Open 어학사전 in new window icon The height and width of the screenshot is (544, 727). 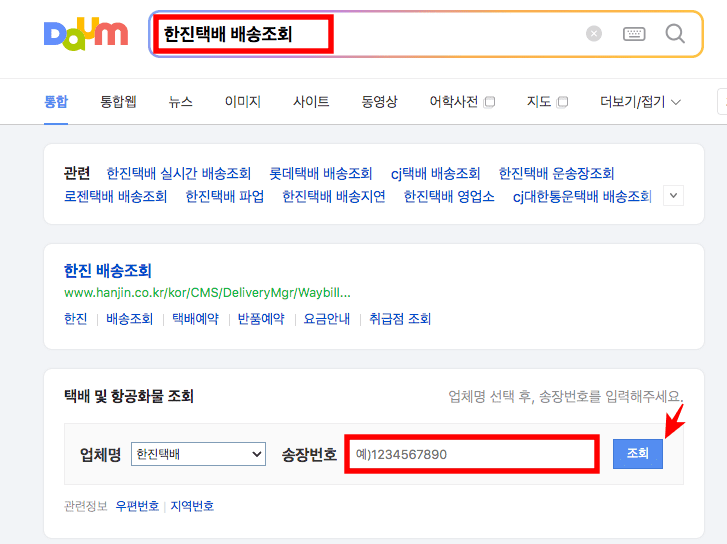coord(489,102)
